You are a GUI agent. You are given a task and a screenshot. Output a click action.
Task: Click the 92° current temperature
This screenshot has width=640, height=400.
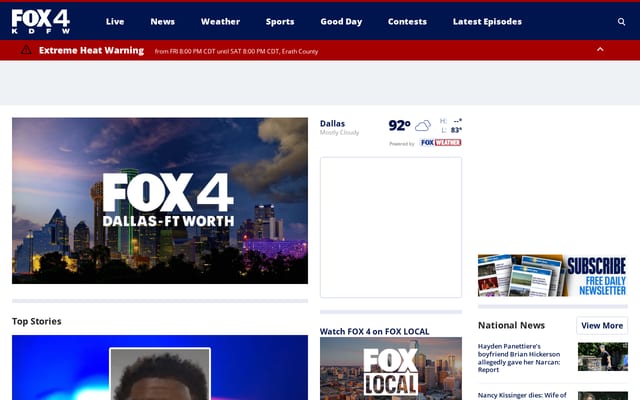tap(399, 125)
